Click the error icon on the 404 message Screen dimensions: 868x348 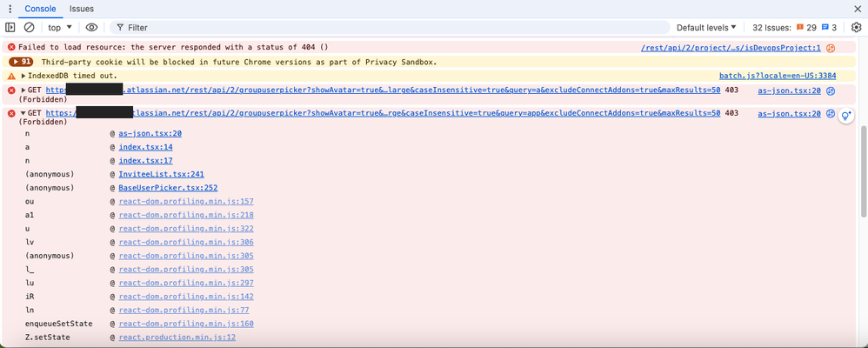[11, 48]
